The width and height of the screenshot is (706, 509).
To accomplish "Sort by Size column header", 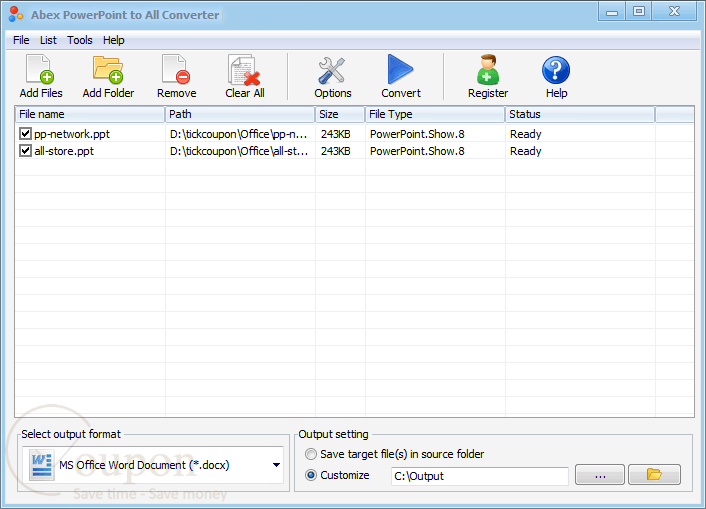I will click(x=340, y=114).
